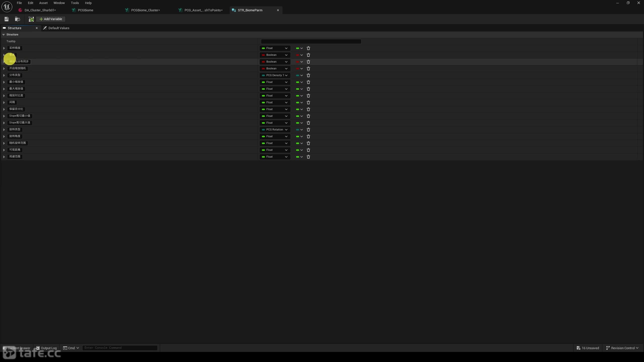Collapse the Structure section header
Screen dimensions: 644x362
coord(4,34)
